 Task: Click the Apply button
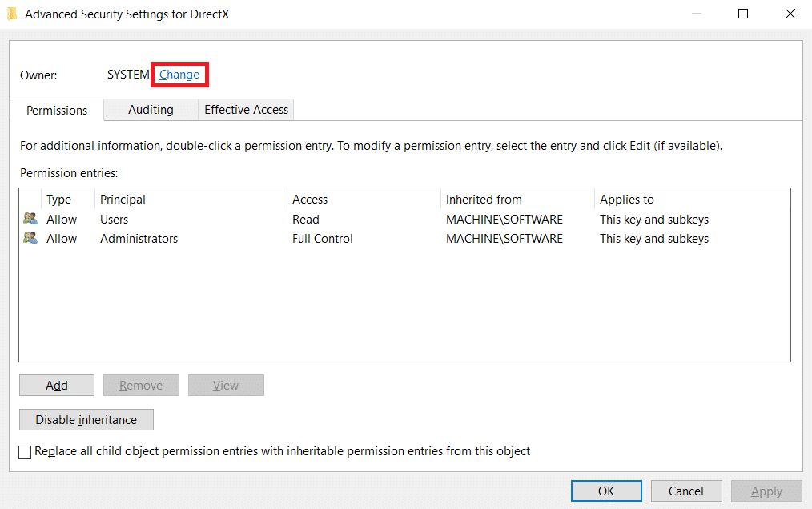(x=766, y=491)
